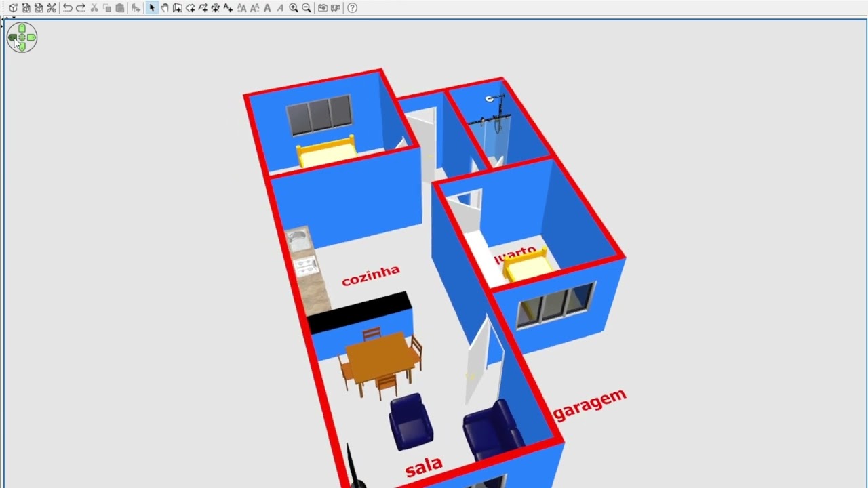Image resolution: width=868 pixels, height=488 pixels.
Task: Open Preferences with the tools icon
Action: (52, 8)
